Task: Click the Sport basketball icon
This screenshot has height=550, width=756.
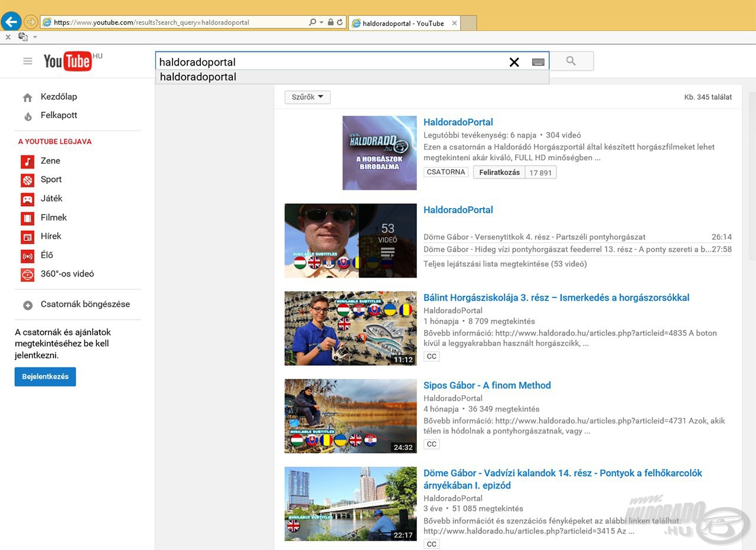Action: [x=28, y=180]
